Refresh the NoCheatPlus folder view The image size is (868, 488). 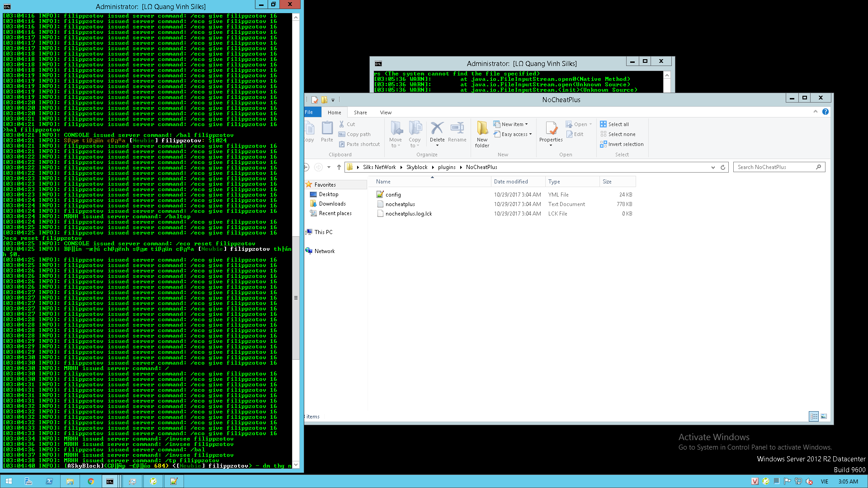pos(723,167)
